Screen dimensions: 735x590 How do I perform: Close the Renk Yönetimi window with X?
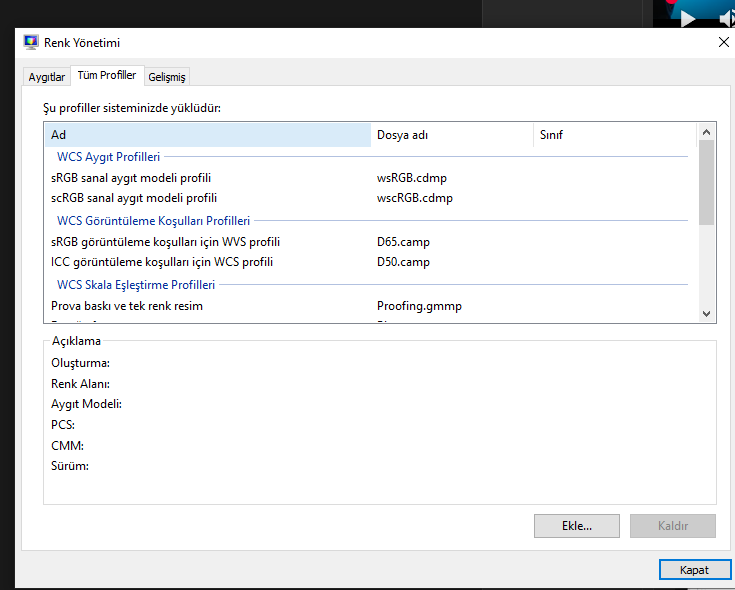coord(724,42)
